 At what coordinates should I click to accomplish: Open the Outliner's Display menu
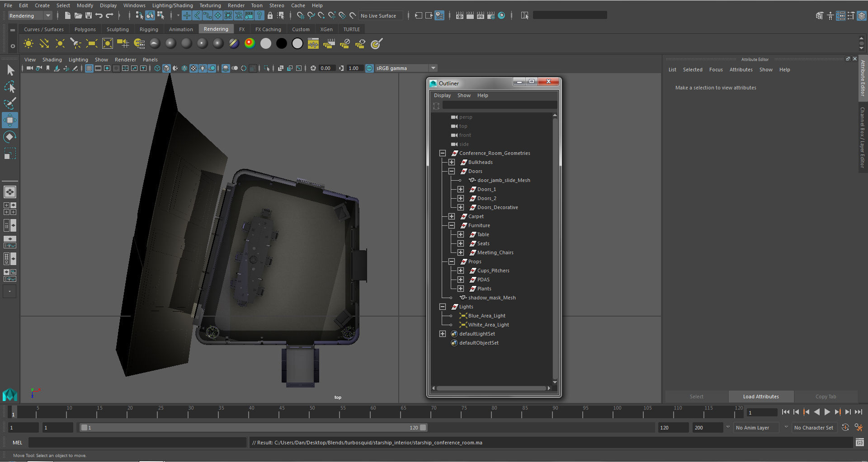pyautogui.click(x=442, y=95)
